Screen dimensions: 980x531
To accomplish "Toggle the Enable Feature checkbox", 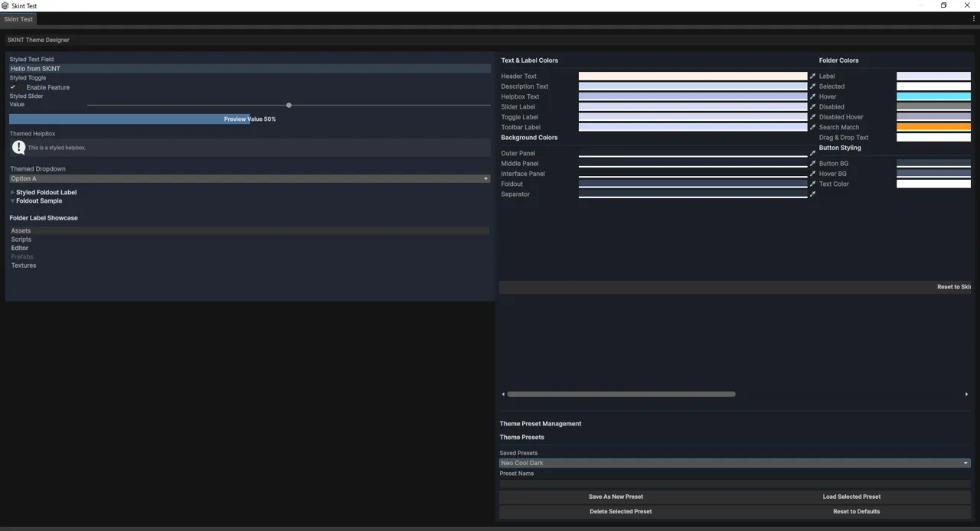I will 13,87.
